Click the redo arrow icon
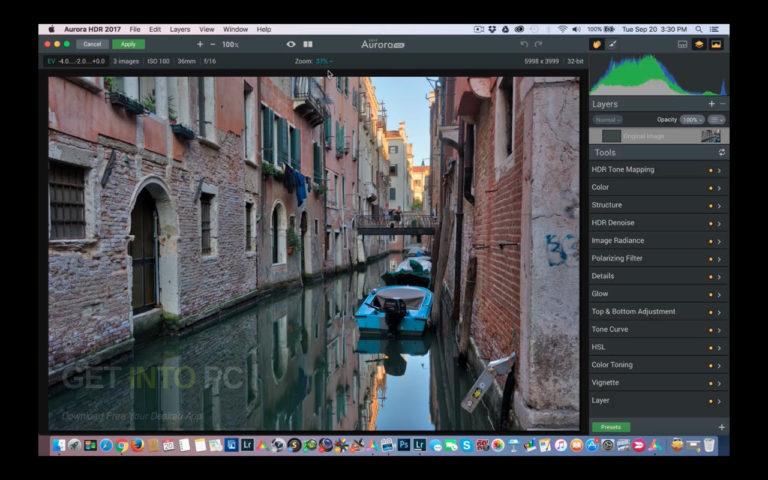768x480 pixels. 538,44
